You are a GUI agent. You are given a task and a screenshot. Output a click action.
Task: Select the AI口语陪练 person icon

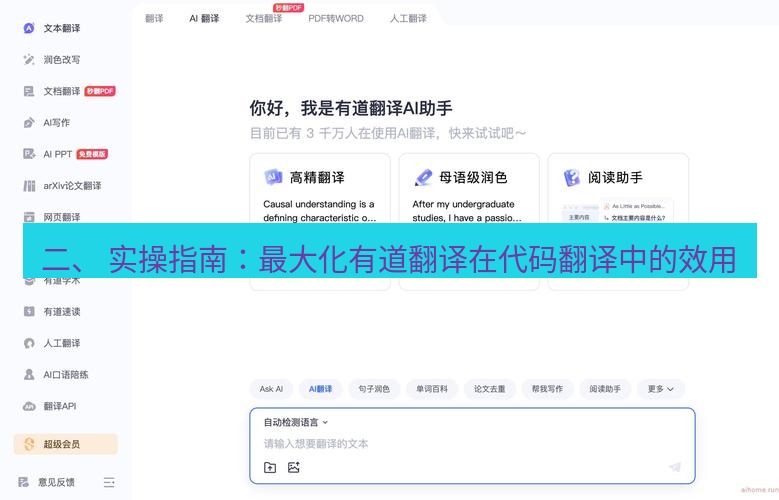point(29,375)
